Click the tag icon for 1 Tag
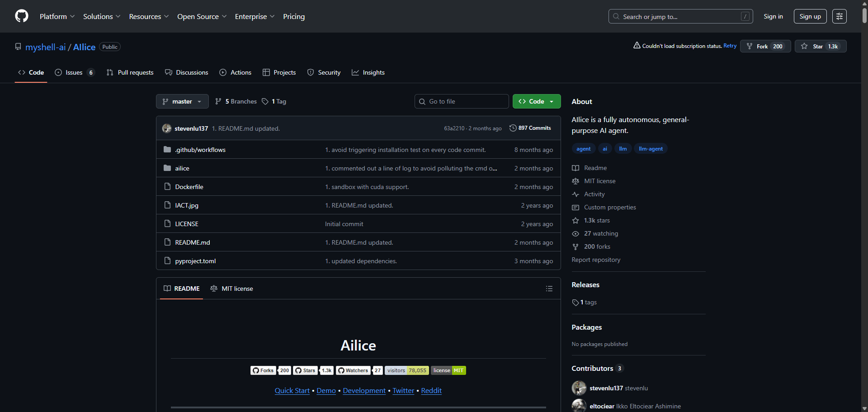Image resolution: width=868 pixels, height=412 pixels. point(265,101)
